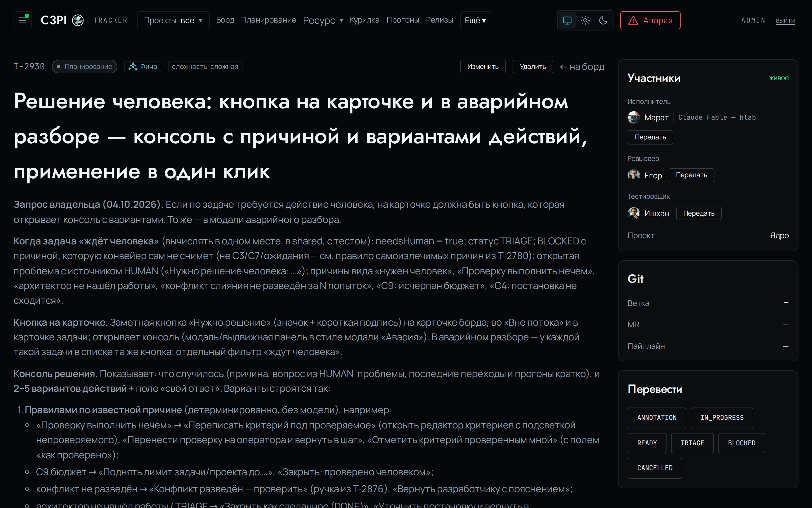Open the Курилка section
Viewport: 812px width, 508px height.
pyautogui.click(x=364, y=20)
